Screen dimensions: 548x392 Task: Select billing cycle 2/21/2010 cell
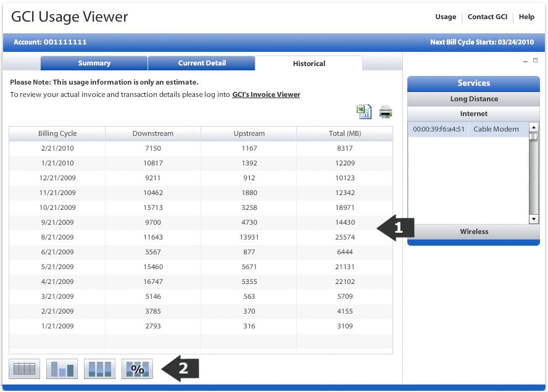click(x=57, y=148)
